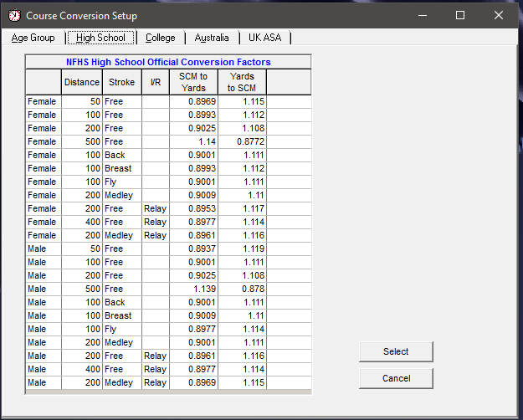Click Relay cell in Female 200 Free row
This screenshot has width=523, height=420.
(x=156, y=208)
